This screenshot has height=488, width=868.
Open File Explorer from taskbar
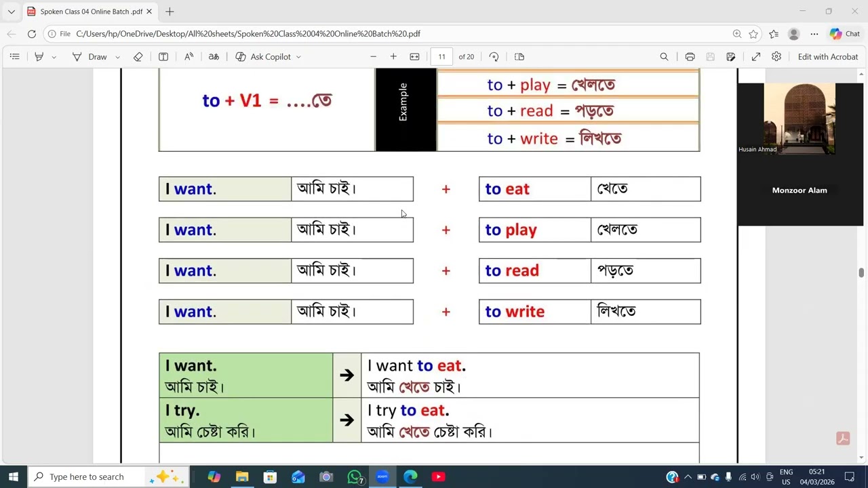click(242, 476)
